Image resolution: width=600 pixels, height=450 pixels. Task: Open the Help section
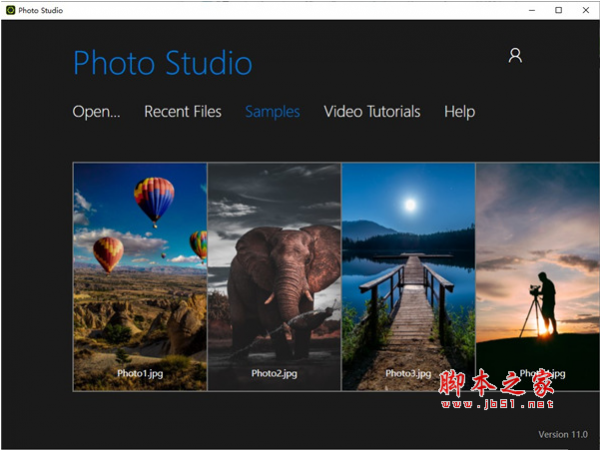point(460,112)
